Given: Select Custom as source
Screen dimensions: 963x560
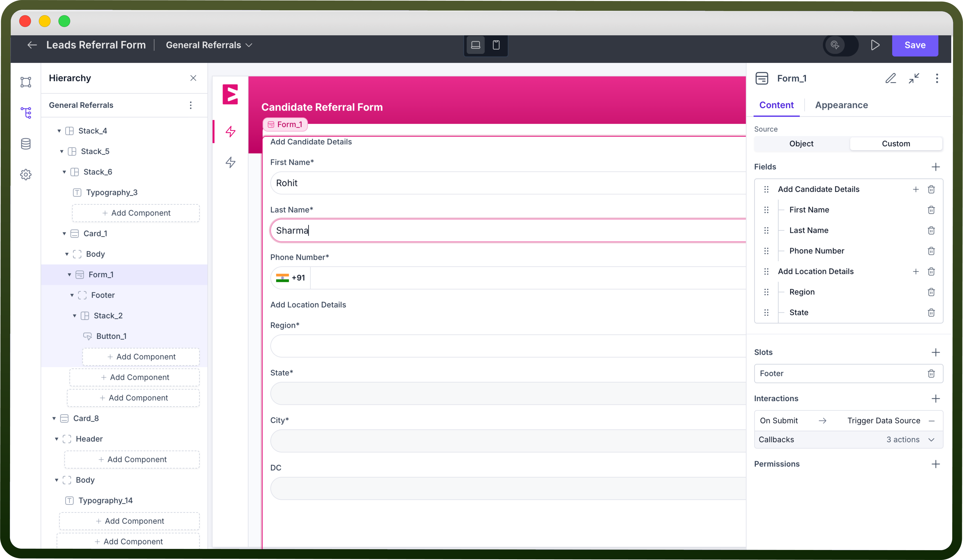Looking at the screenshot, I should [x=896, y=144].
